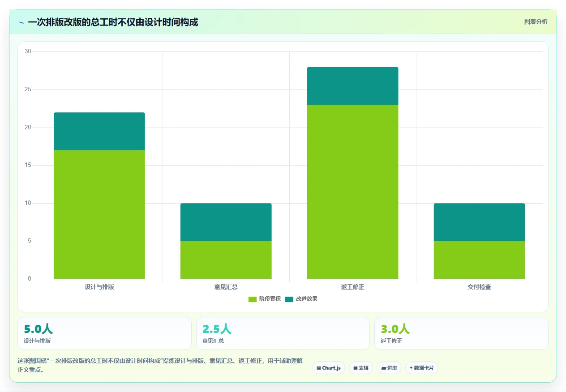Open the 5.0人 设计与排版 data card

104,333
